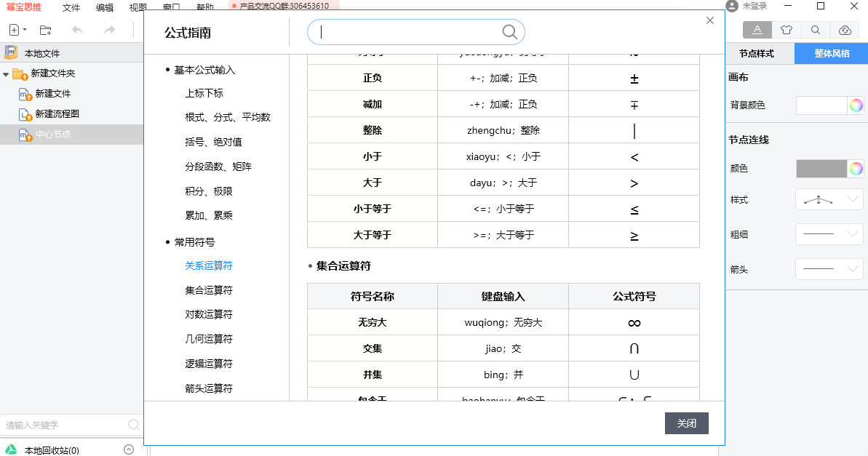Image resolution: width=868 pixels, height=456 pixels.
Task: Click the 关闭 button in dialog
Action: click(686, 423)
